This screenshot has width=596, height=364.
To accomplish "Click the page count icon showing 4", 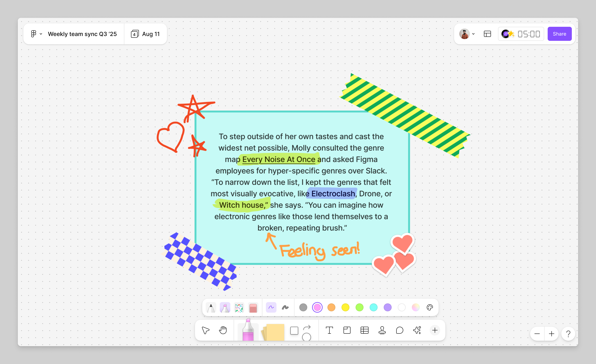I will tap(135, 34).
